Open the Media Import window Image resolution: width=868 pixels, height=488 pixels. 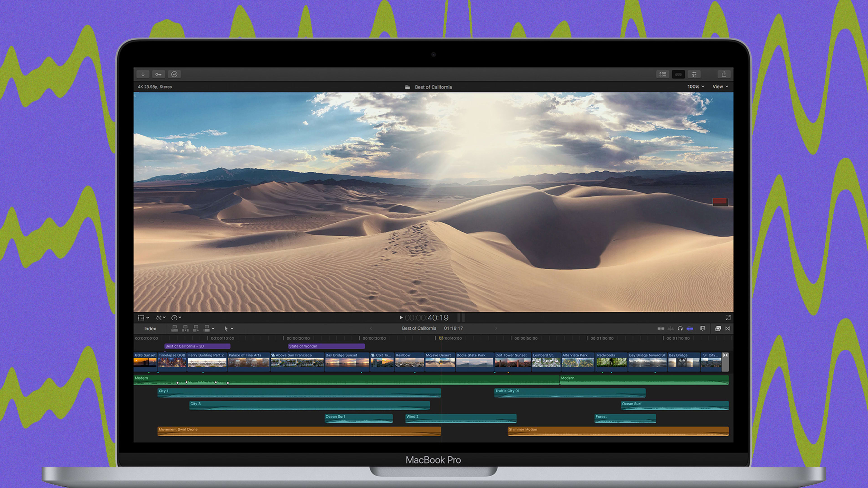(143, 74)
